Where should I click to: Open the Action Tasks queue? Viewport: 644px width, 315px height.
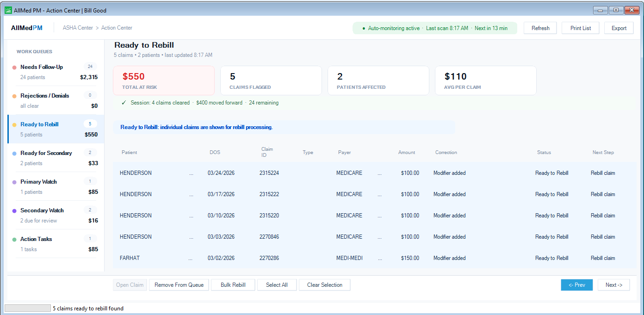(56, 244)
